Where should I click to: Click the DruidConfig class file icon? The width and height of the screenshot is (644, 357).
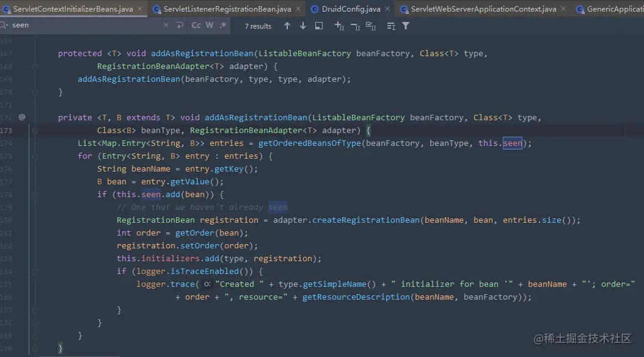pos(315,9)
